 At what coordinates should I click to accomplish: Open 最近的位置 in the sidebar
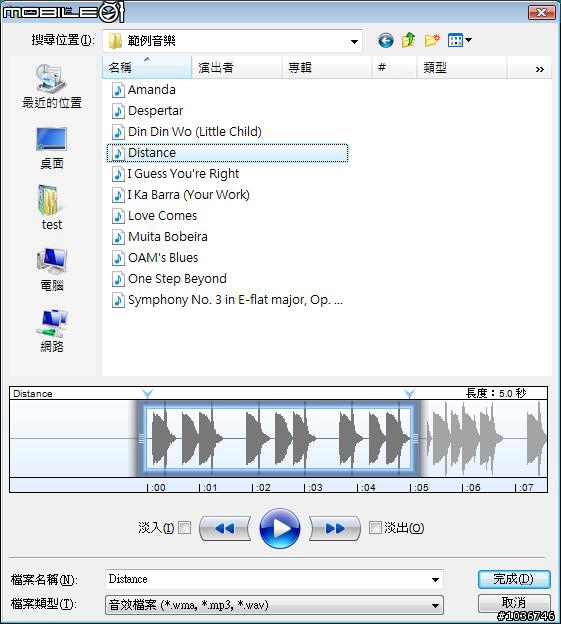click(x=52, y=86)
